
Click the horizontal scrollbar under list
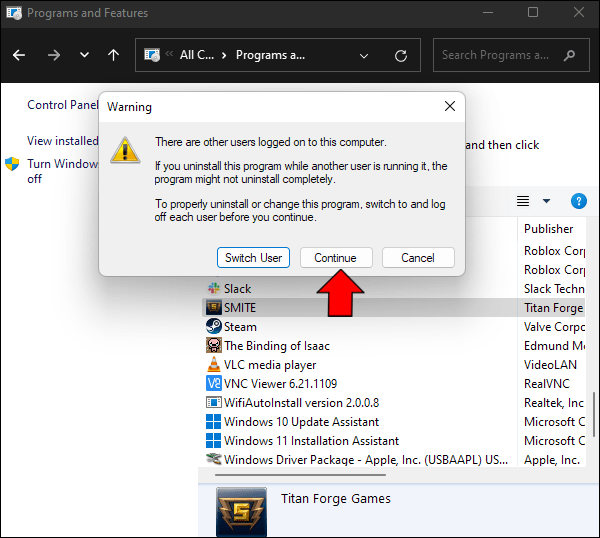[x=300, y=475]
